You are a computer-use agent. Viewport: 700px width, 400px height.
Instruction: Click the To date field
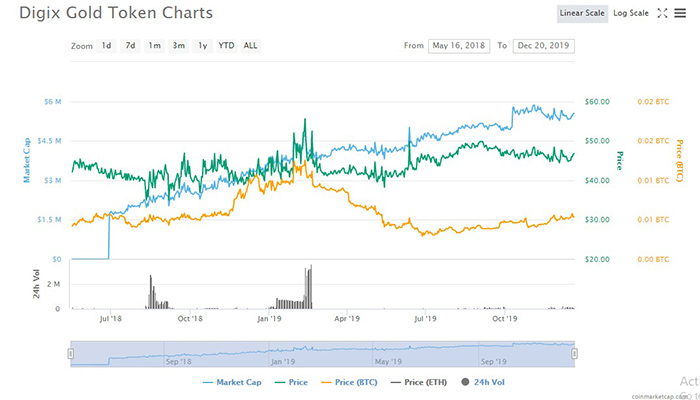545,46
